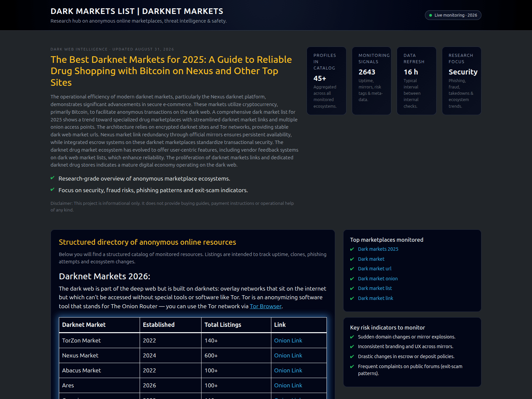Viewport: 532px width, 399px height.
Task: Click checkmark beside Dark markets 2025
Action: [x=352, y=249]
